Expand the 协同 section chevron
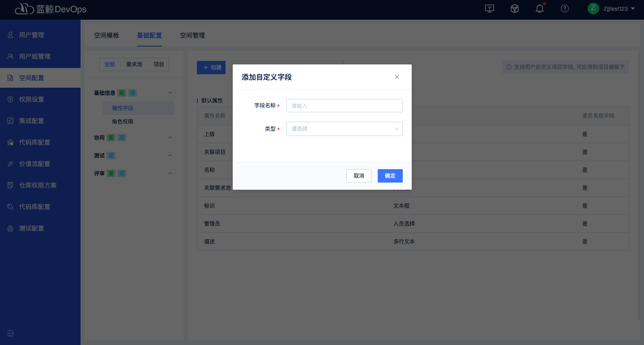The width and height of the screenshot is (644, 345). (170, 137)
